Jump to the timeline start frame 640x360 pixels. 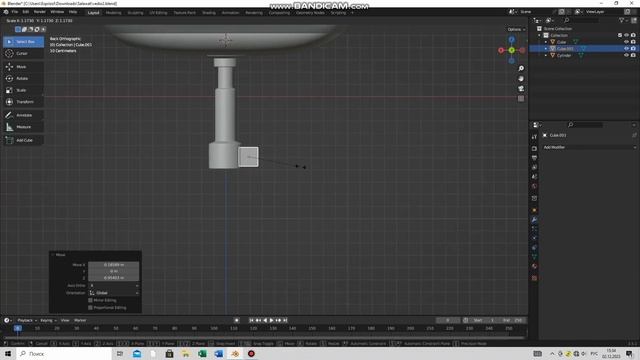(252, 320)
